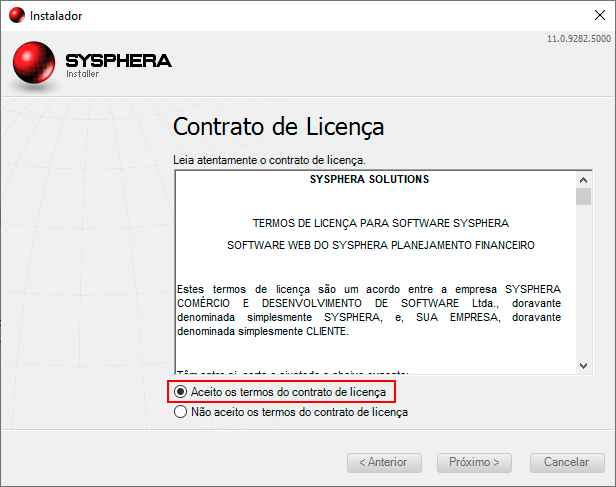Click the 'denominada simplesmente CLIENTE.' line
Screen dimensions: 616x487
click(x=262, y=331)
